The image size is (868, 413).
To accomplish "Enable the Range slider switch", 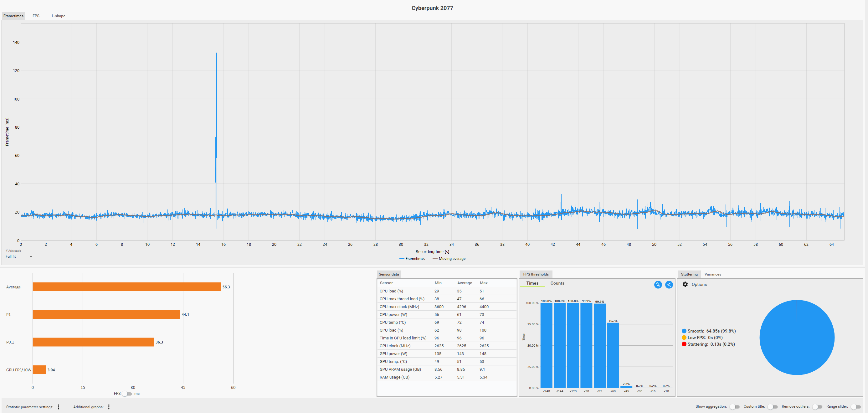I will (855, 407).
